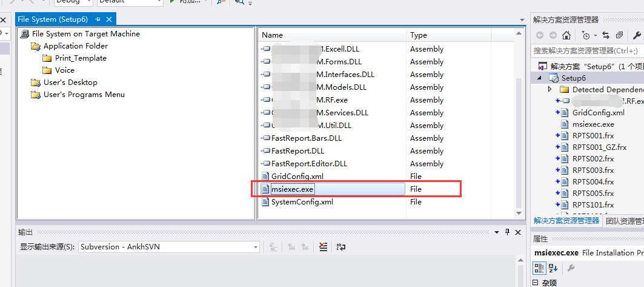This screenshot has width=644, height=287.
Task: Click the Solution Explorer search box
Action: click(587, 51)
